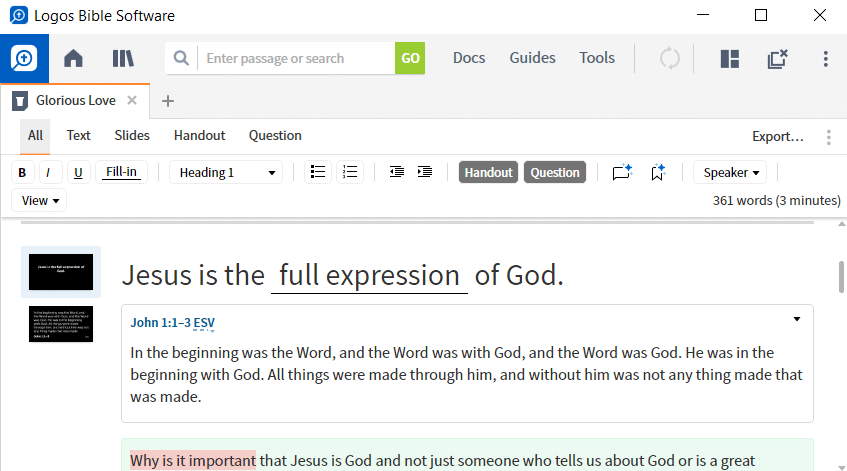Add a new tab with plus icon
The height and width of the screenshot is (471, 847).
click(168, 101)
